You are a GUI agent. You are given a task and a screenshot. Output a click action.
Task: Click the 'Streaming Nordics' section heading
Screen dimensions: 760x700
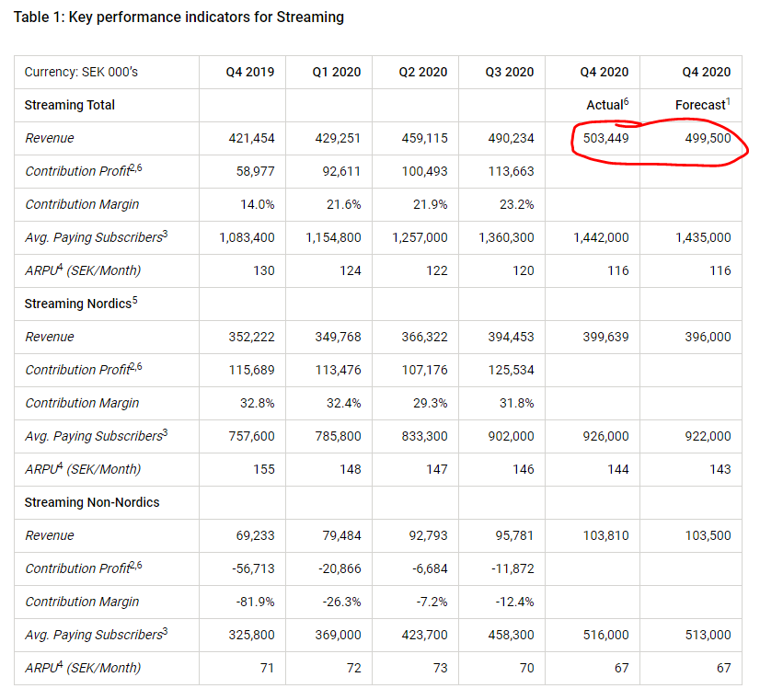click(x=77, y=304)
